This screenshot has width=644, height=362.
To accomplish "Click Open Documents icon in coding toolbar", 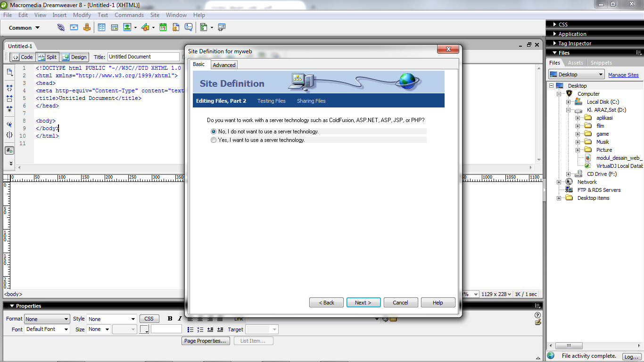I will click(9, 72).
